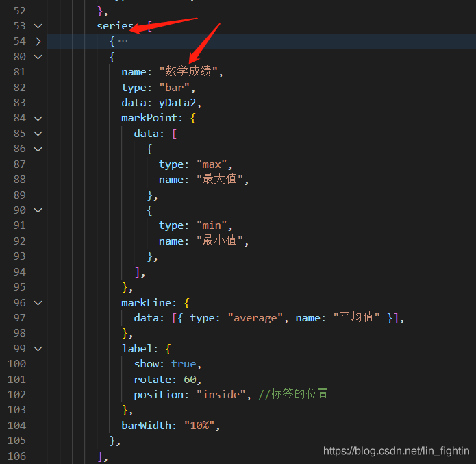The image size is (476, 464).
Task: Collapse the label fold at line 99
Action: click(x=38, y=349)
